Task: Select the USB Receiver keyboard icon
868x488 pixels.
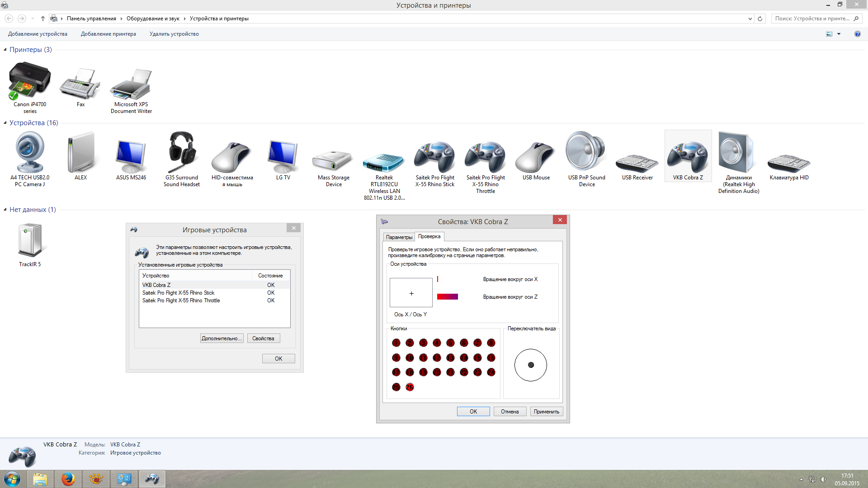Action: pyautogui.click(x=637, y=163)
